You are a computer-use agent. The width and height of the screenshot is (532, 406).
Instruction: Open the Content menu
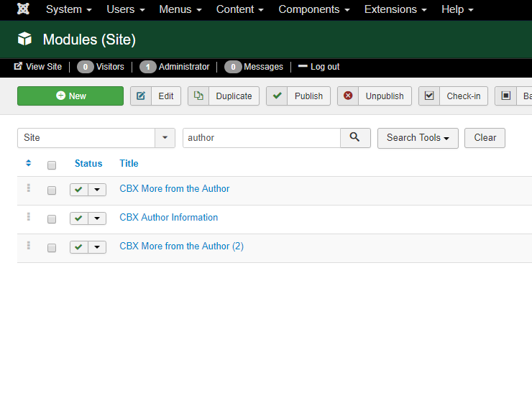(240, 9)
